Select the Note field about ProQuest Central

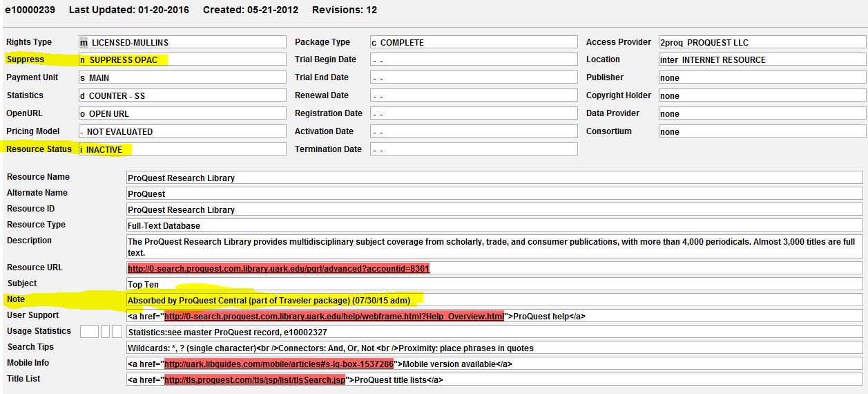494,300
